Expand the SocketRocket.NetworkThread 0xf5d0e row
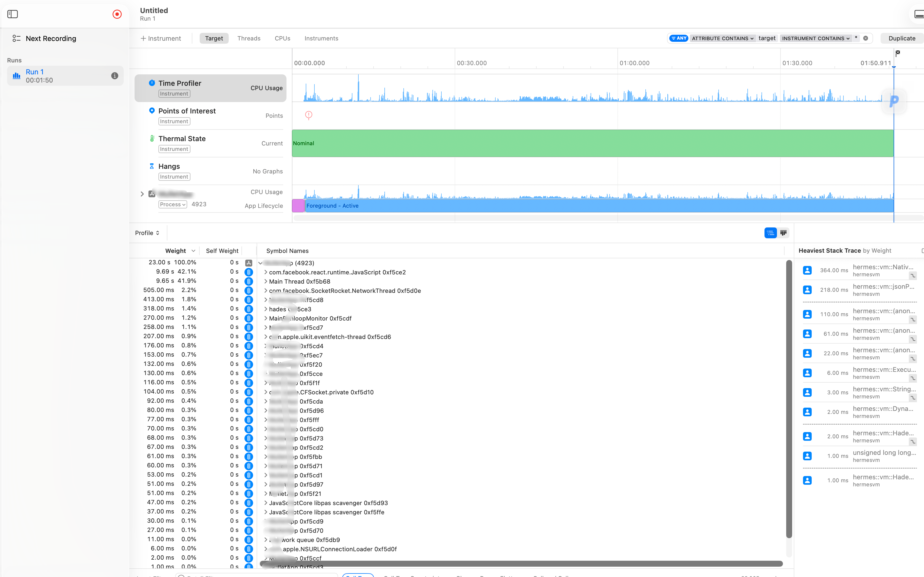This screenshot has height=577, width=924. [265, 291]
